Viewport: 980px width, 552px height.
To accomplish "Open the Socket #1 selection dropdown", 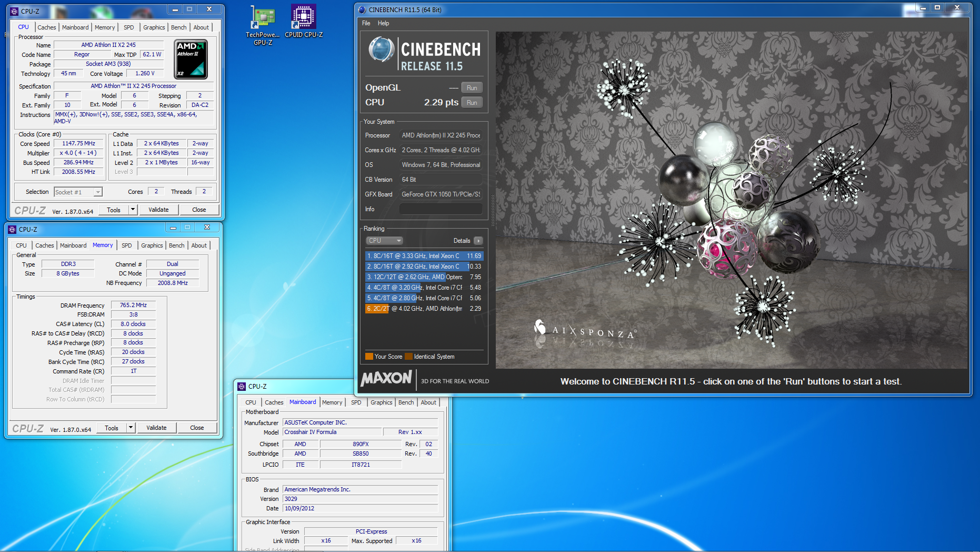I will click(x=78, y=192).
